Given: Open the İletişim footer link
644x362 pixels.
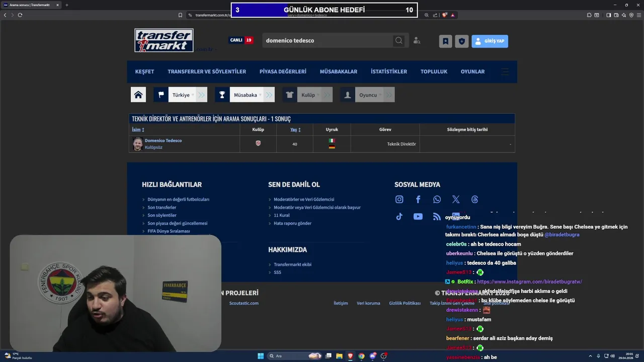Looking at the screenshot, I should click(341, 303).
